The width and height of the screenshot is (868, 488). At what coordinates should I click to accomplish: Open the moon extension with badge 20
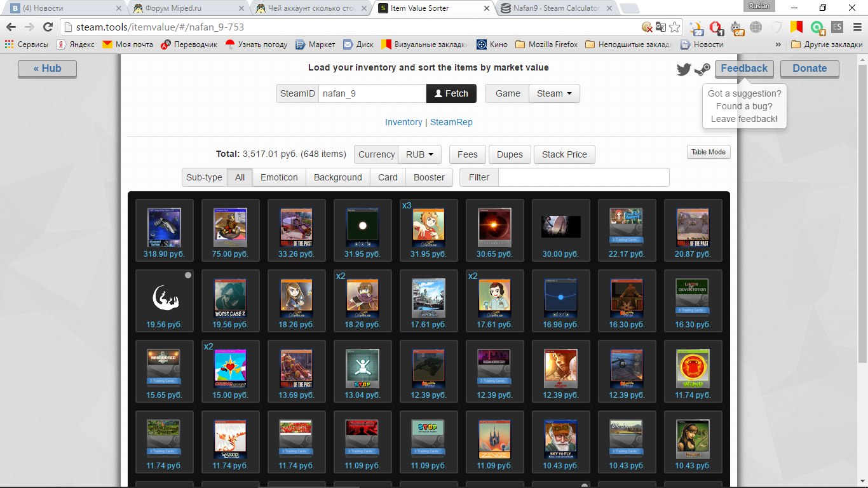coord(696,27)
